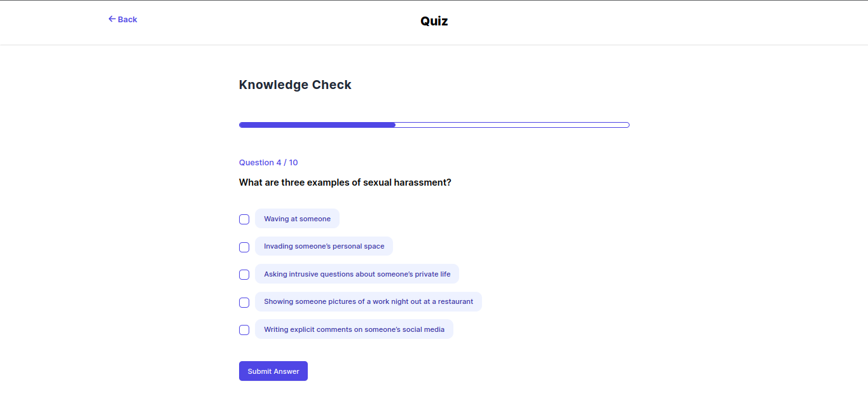Click the filled portion of the progress bar
868x412 pixels.
pyautogui.click(x=317, y=125)
